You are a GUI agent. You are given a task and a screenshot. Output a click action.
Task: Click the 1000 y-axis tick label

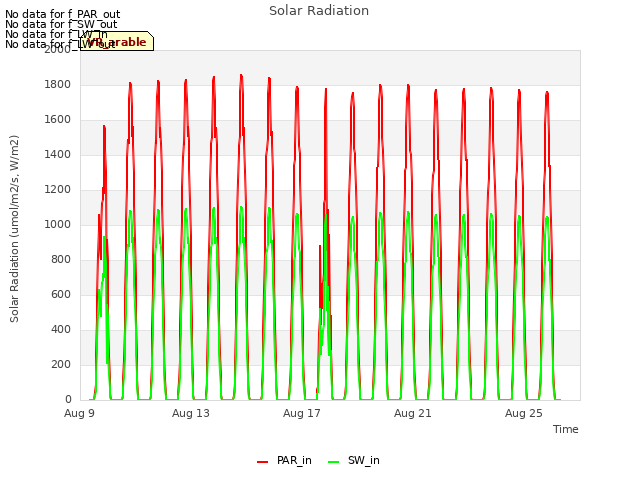(58, 224)
